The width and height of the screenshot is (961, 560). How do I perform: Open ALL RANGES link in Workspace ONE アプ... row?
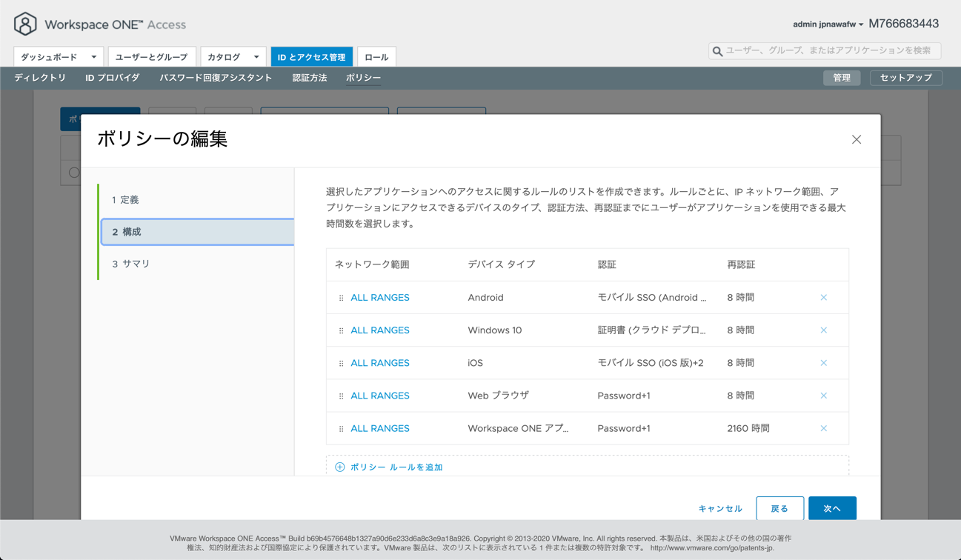click(x=380, y=428)
